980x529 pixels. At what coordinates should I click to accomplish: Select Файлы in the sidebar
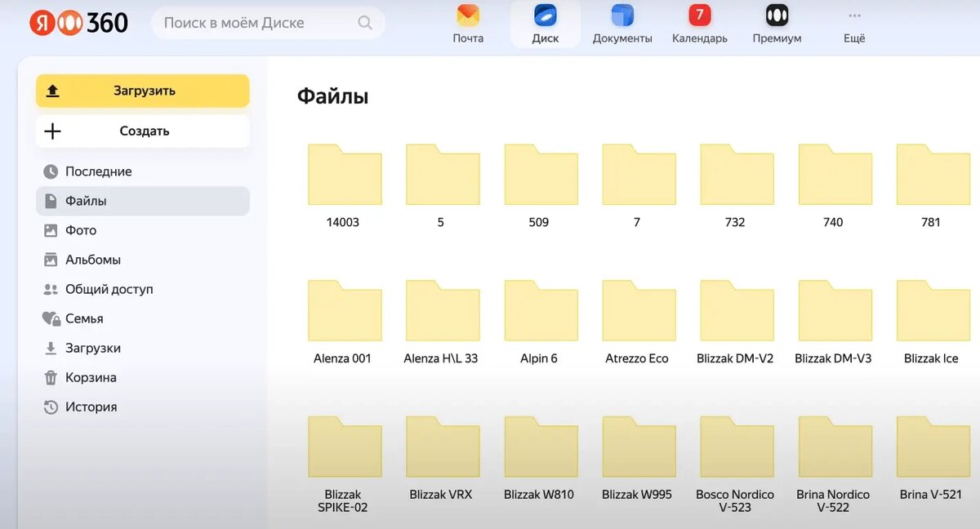click(x=142, y=201)
